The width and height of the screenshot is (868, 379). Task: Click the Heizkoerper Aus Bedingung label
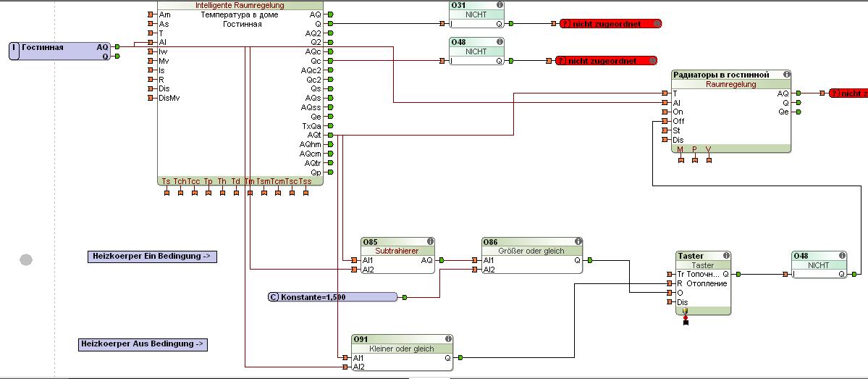pyautogui.click(x=143, y=344)
